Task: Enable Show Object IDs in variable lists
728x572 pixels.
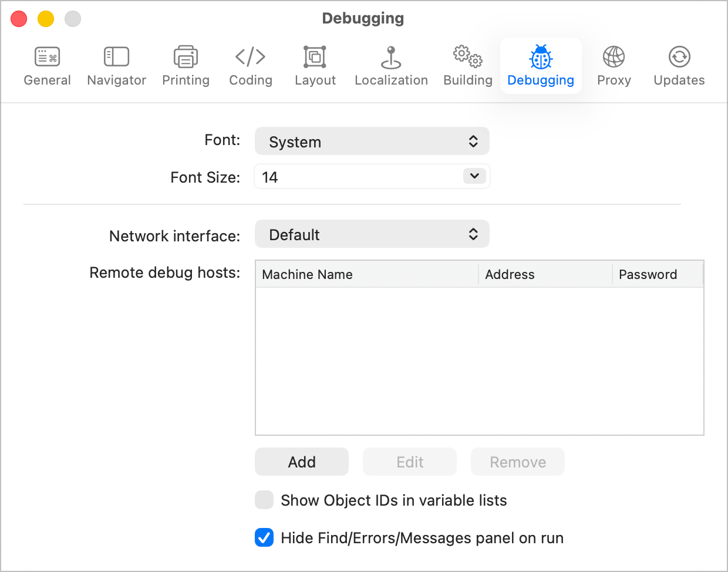Action: click(x=264, y=500)
